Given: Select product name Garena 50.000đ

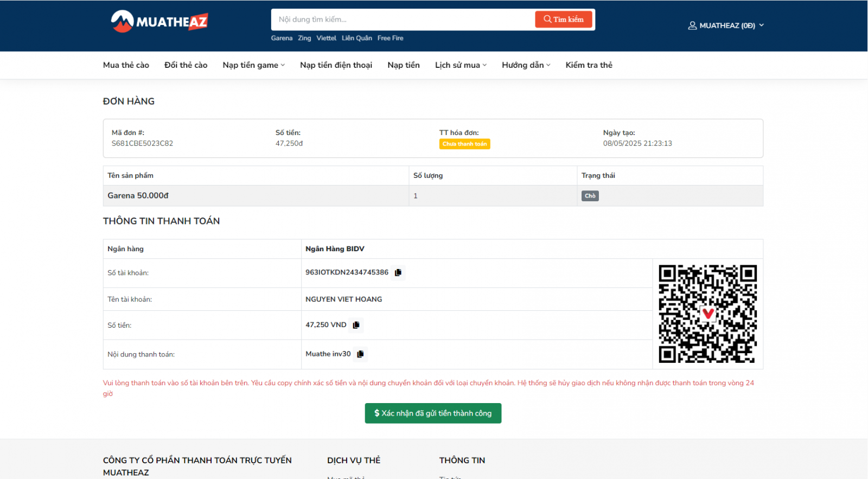Looking at the screenshot, I should coord(138,196).
